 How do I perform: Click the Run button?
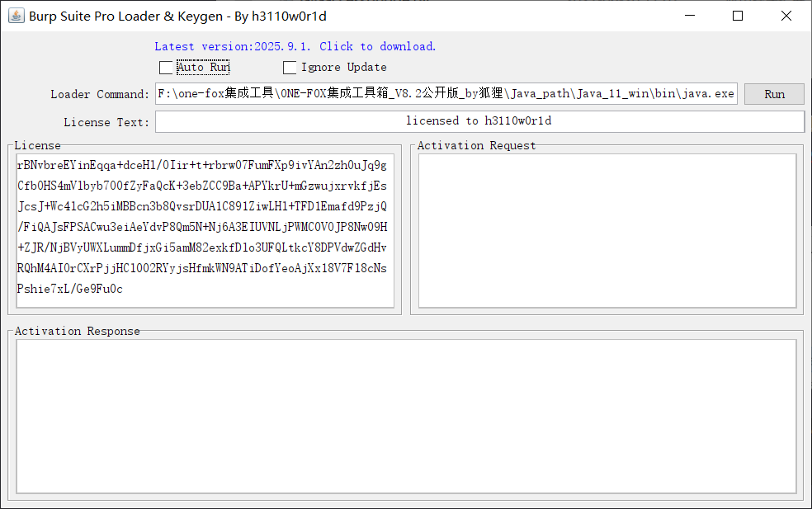click(774, 94)
